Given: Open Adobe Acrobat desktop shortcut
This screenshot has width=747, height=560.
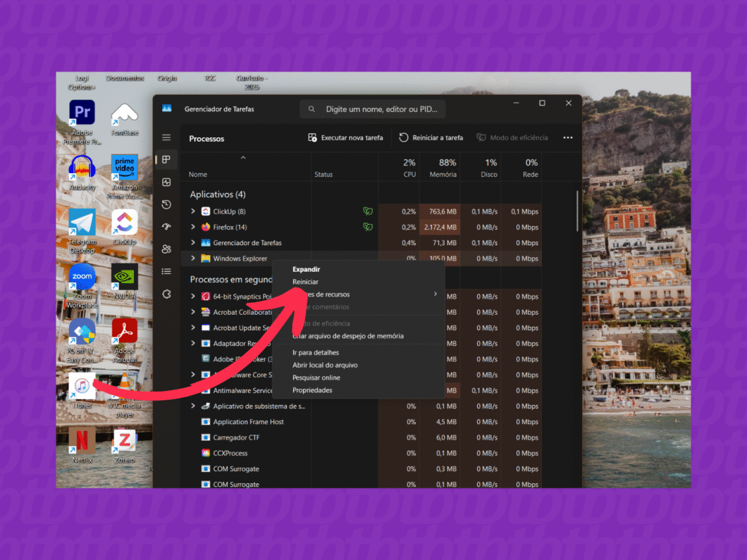Looking at the screenshot, I should tap(125, 340).
